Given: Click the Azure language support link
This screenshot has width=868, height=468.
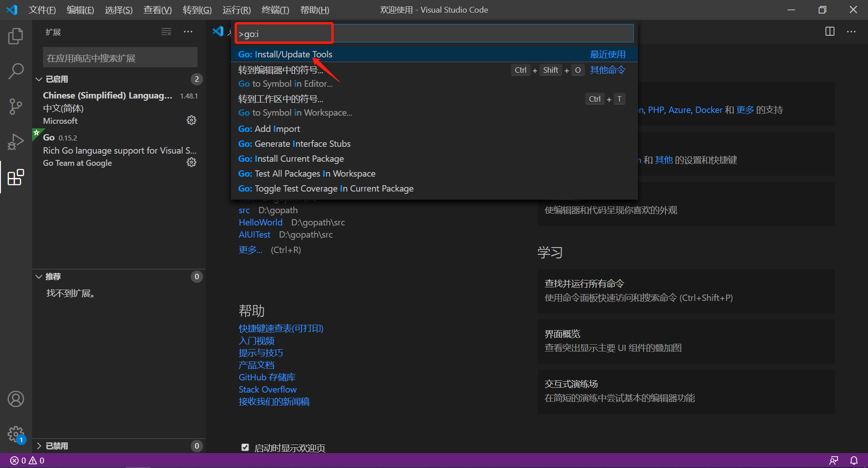Looking at the screenshot, I should tap(679, 110).
